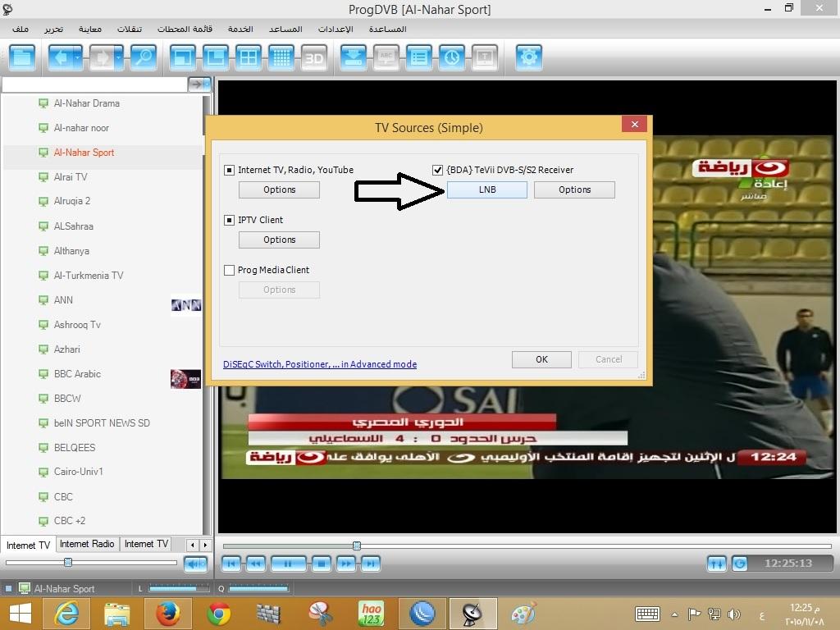Close the TV Sources (Simple) dialog
The width and height of the screenshot is (840, 630).
[634, 125]
